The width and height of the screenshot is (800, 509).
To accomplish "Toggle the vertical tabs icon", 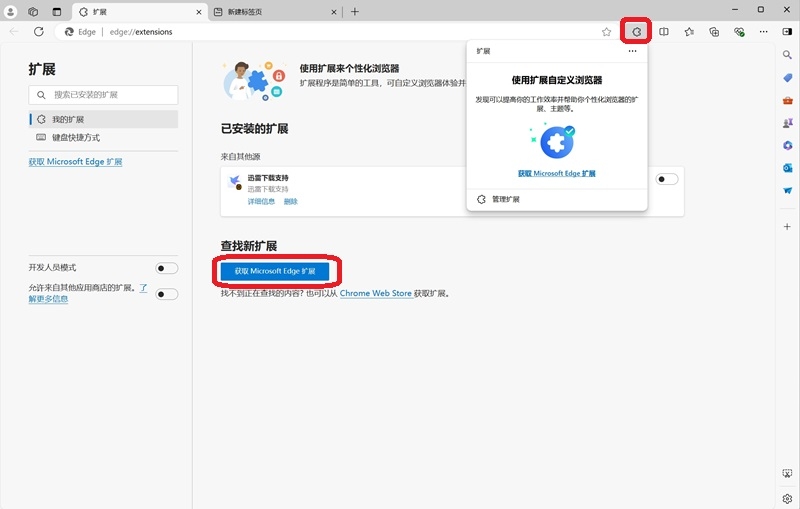I will click(57, 11).
